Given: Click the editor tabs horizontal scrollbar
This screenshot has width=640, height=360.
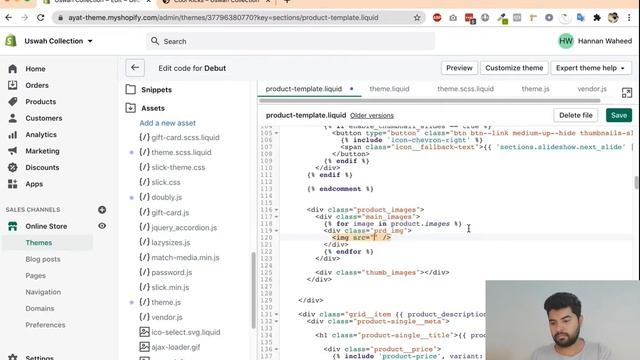Looking at the screenshot, I should point(430,100).
